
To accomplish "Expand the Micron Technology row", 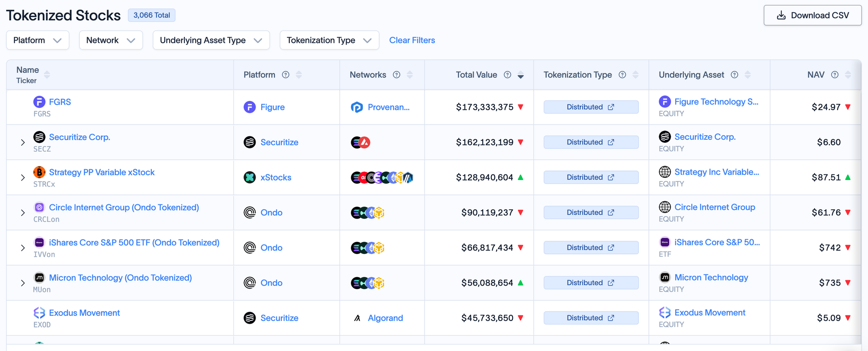I will click(23, 283).
